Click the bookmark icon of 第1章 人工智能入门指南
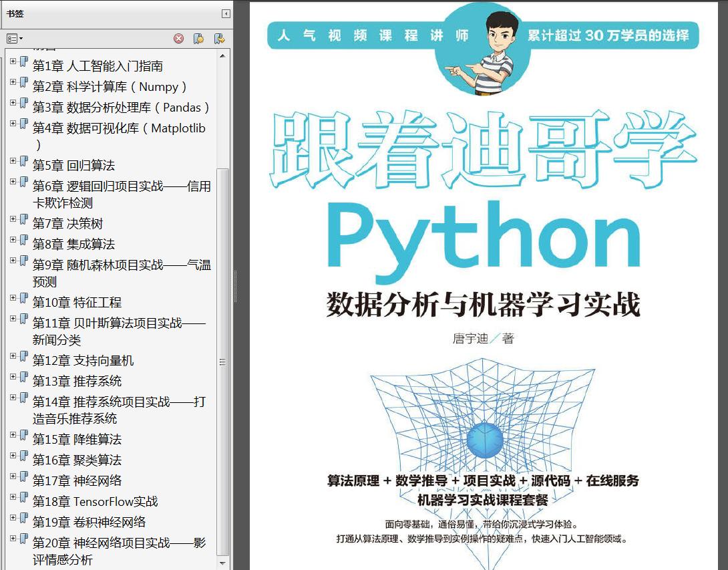The width and height of the screenshot is (728, 570). 23,62
